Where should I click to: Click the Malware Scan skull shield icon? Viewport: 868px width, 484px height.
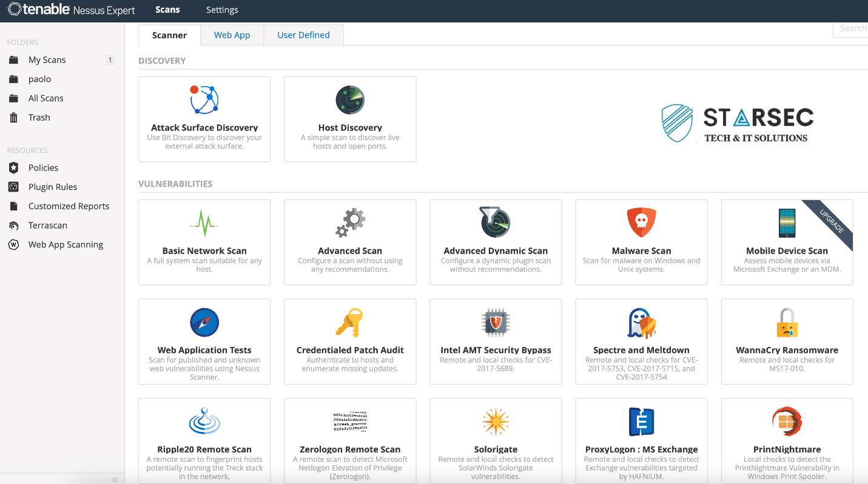tap(641, 223)
